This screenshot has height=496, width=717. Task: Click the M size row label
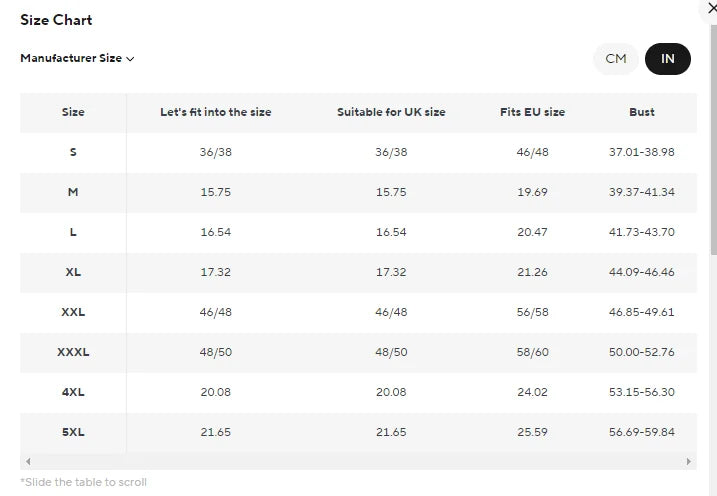(x=73, y=192)
